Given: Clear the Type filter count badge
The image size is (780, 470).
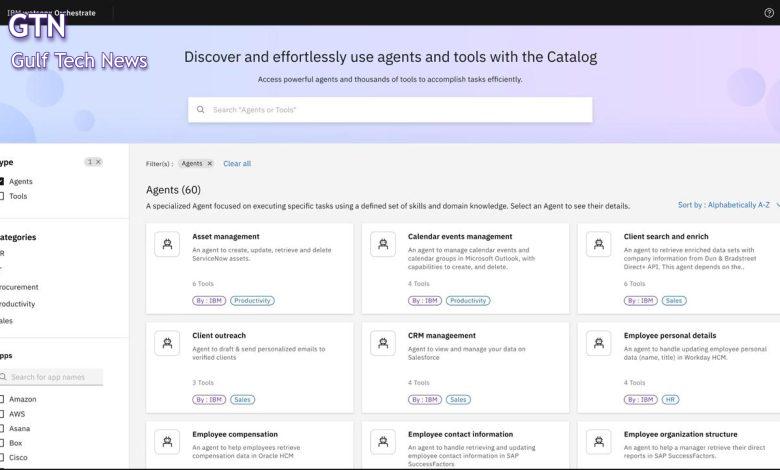Looking at the screenshot, I should point(98,162).
